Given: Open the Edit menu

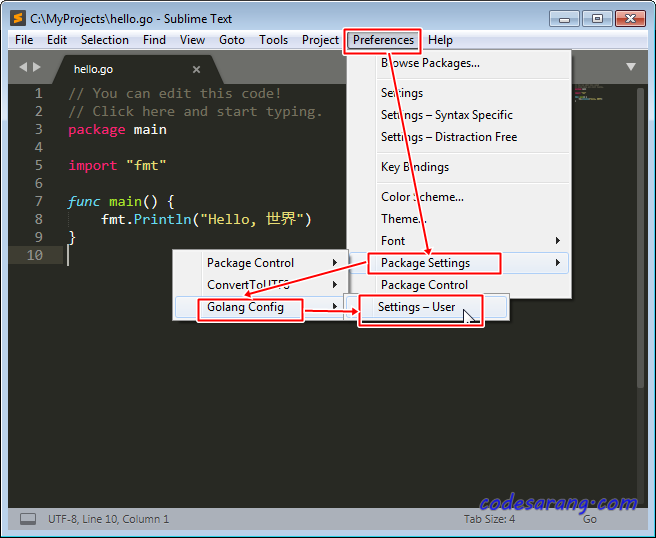Looking at the screenshot, I should tap(57, 40).
